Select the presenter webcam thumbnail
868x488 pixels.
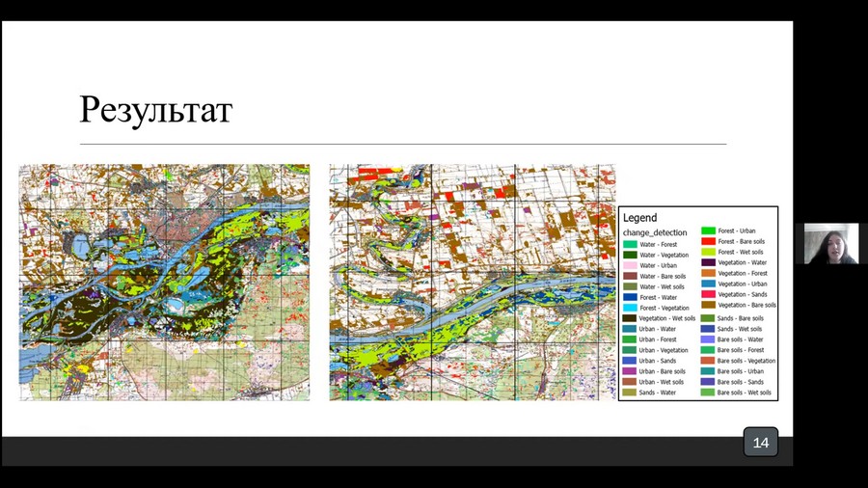[830, 244]
